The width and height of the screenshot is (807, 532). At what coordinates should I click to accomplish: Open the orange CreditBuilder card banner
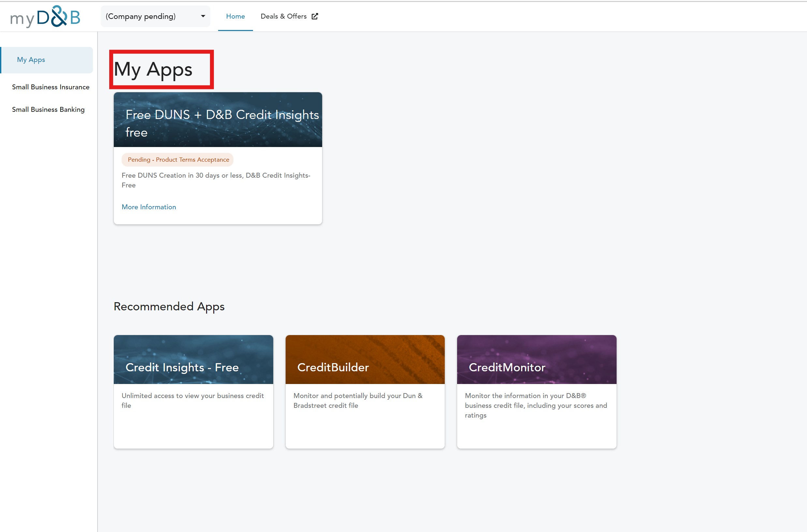[x=365, y=360]
